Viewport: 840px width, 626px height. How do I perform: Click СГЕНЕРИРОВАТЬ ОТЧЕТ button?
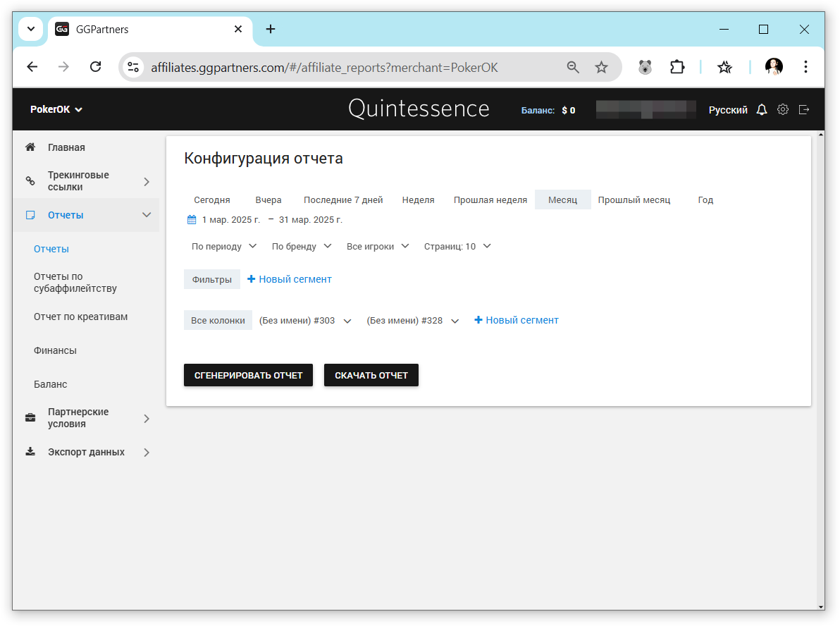click(x=248, y=375)
